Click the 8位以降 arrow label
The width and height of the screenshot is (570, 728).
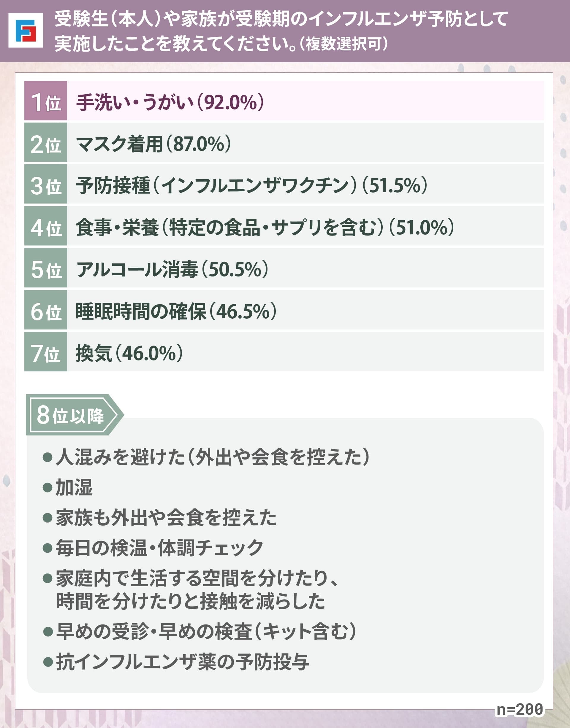75,415
